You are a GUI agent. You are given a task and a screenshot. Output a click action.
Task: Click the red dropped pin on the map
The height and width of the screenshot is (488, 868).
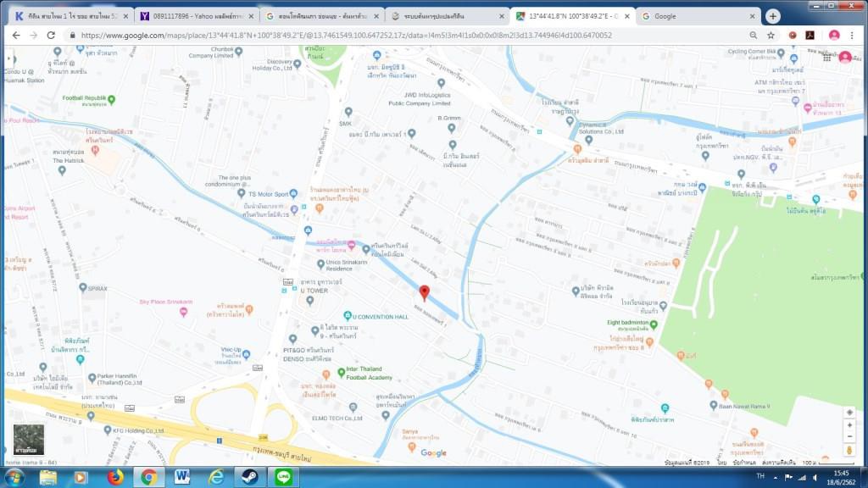click(424, 292)
